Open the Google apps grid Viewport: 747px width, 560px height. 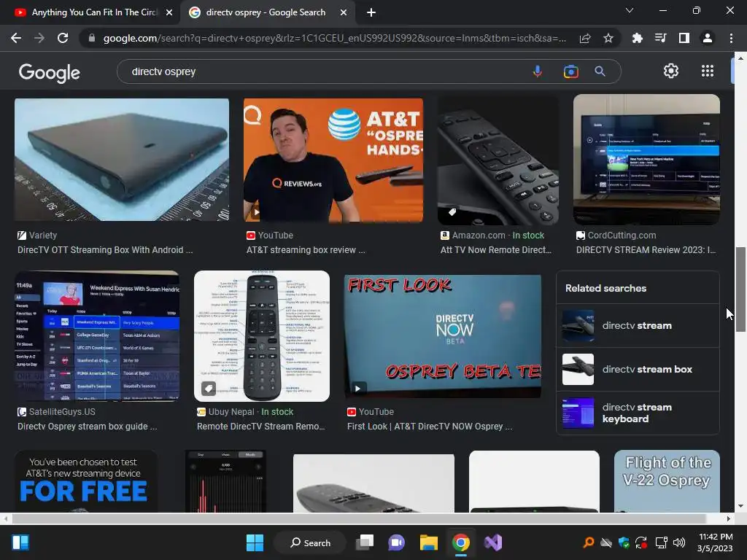coord(708,71)
